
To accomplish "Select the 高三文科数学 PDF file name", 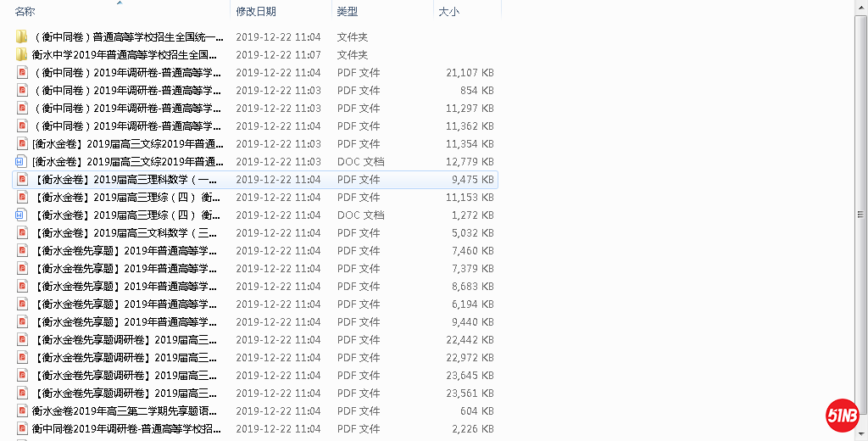I will pyautogui.click(x=127, y=233).
